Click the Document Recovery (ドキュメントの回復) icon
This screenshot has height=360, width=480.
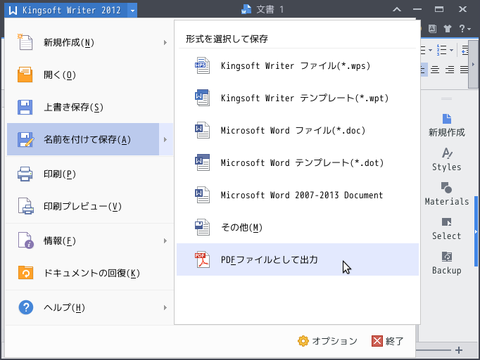25,273
